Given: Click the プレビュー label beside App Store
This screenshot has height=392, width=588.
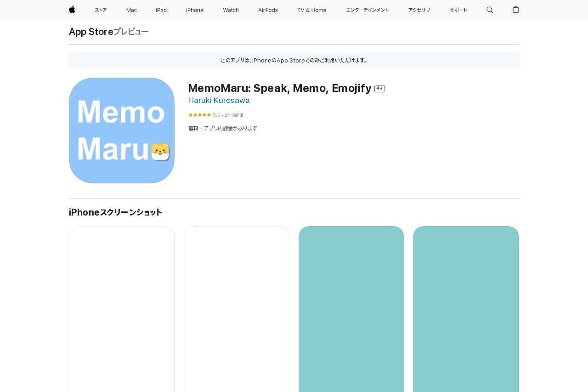Looking at the screenshot, I should coord(131,32).
